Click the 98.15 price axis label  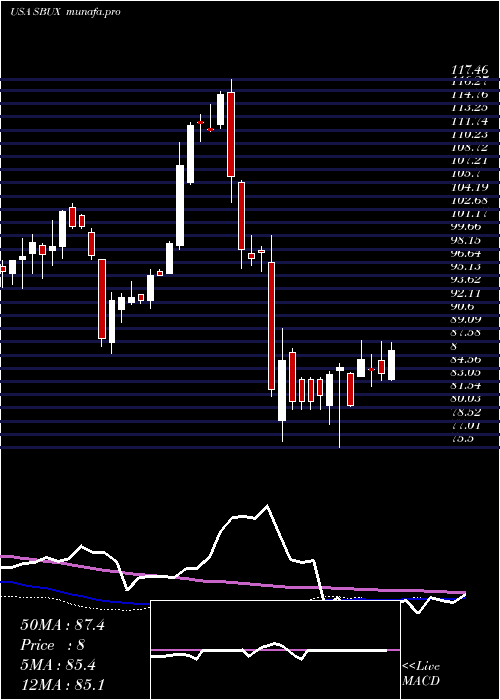tap(468, 241)
